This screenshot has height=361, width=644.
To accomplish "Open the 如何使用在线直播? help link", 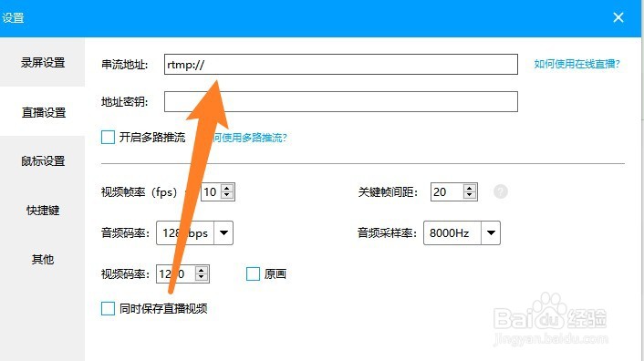I will [576, 64].
